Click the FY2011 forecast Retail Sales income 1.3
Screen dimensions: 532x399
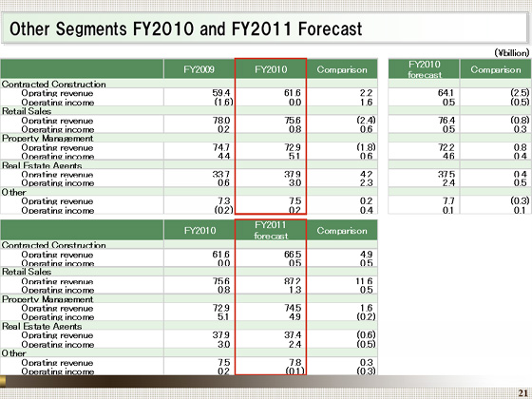(x=295, y=290)
